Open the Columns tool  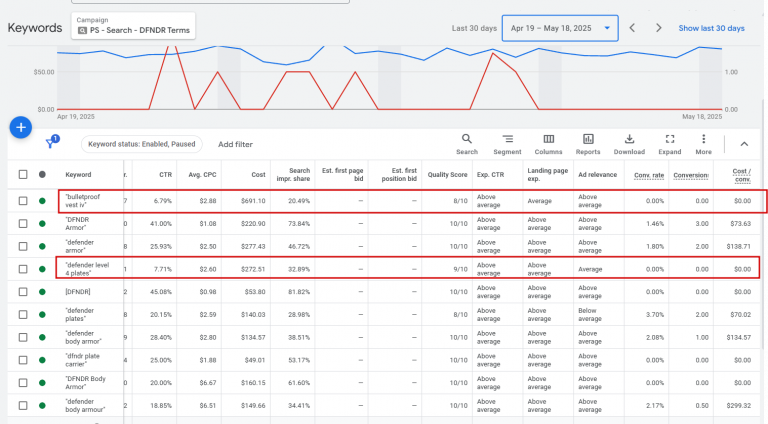tap(548, 144)
